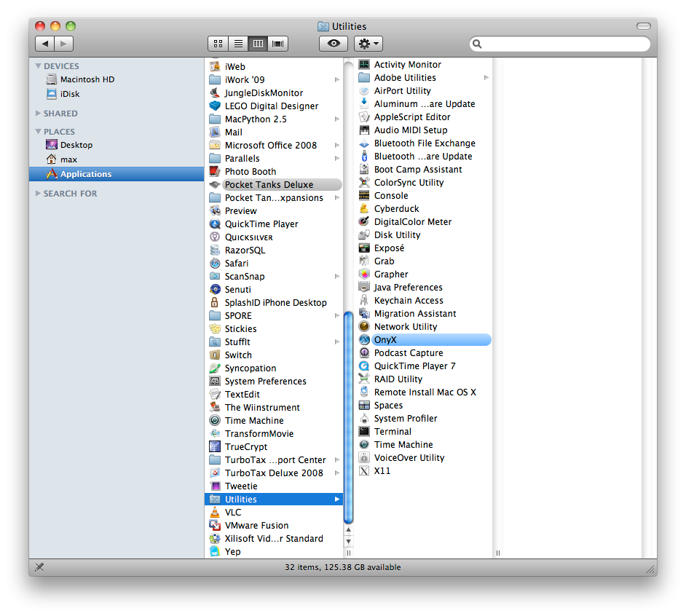This screenshot has height=616, width=686.
Task: Switch to list view
Action: 238,44
